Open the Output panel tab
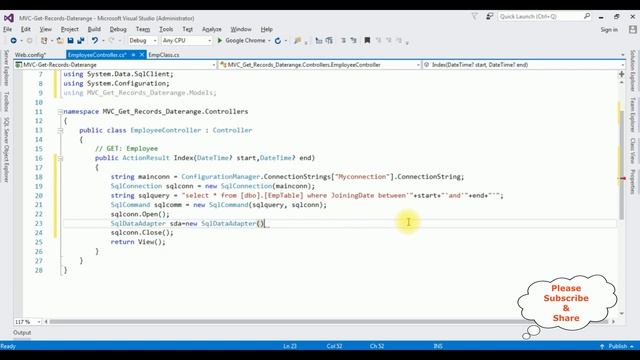 pos(22,333)
